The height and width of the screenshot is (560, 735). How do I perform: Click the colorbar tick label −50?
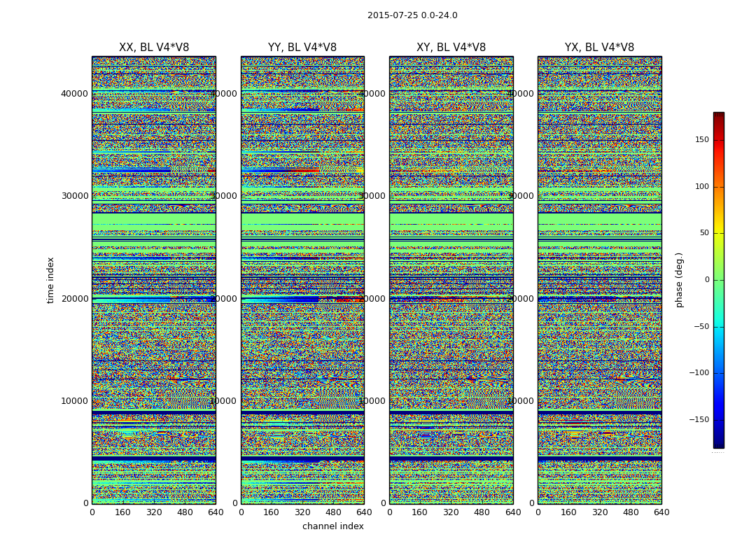(x=701, y=326)
